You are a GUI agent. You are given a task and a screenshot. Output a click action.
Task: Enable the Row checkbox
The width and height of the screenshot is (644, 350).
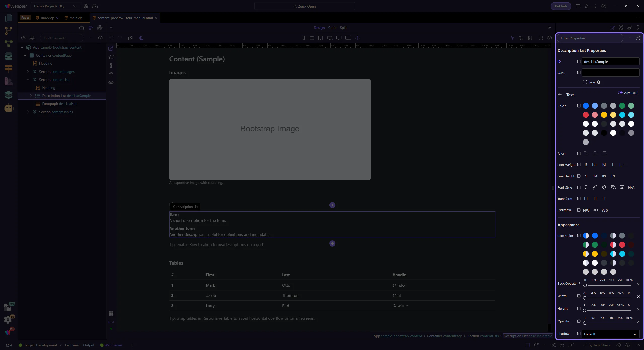pyautogui.click(x=585, y=82)
